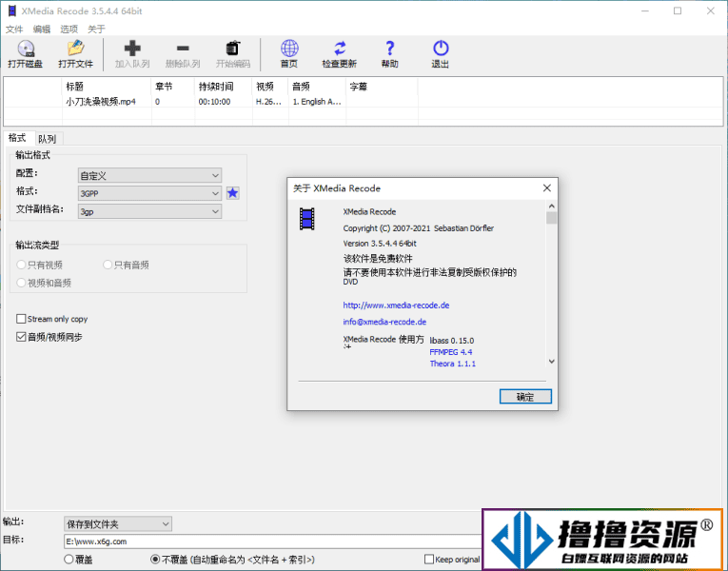Open the Home page (首页) globe icon

289,49
